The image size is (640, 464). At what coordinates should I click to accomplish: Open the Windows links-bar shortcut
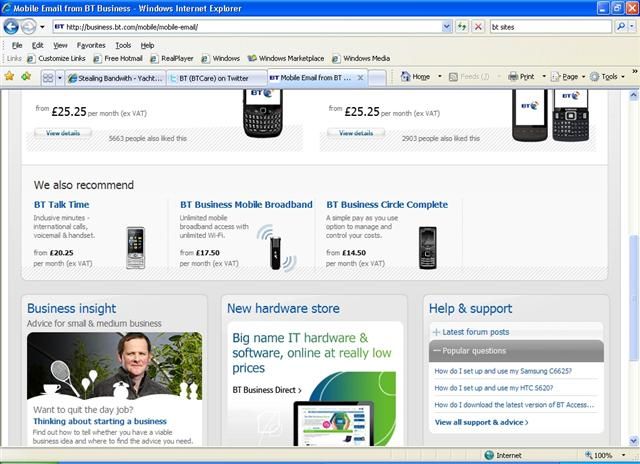(221, 58)
